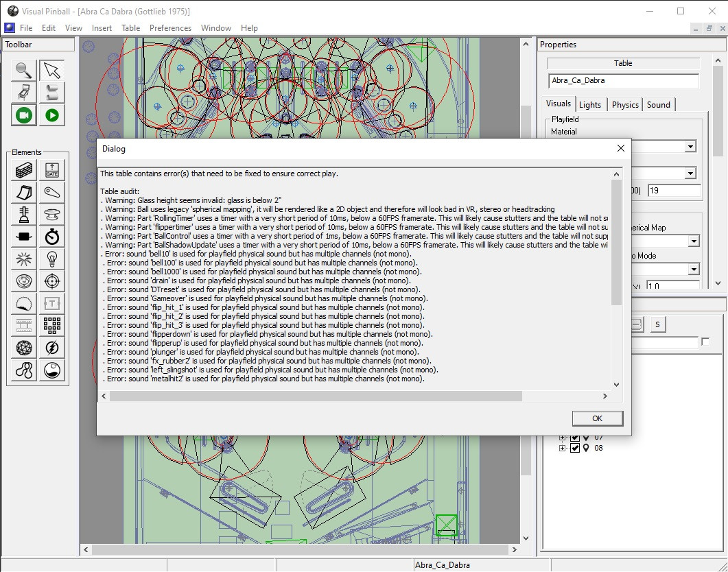Open the Edit menu
This screenshot has height=572, width=728.
[x=48, y=28]
